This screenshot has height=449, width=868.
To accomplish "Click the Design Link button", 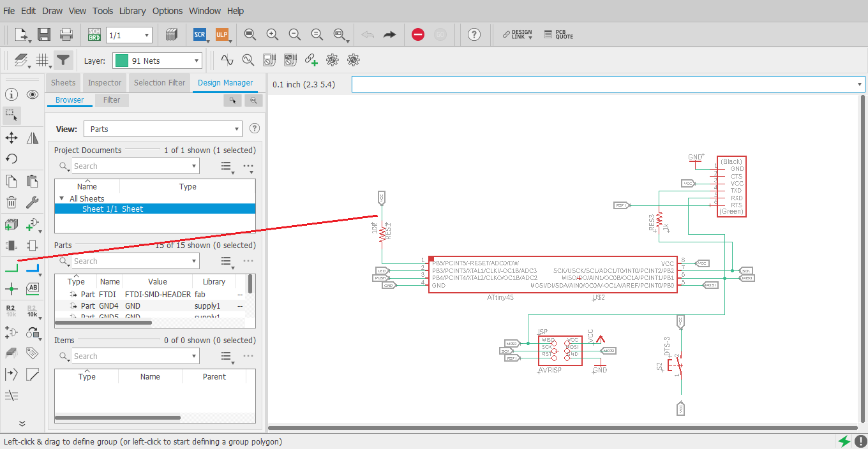I will [x=518, y=34].
